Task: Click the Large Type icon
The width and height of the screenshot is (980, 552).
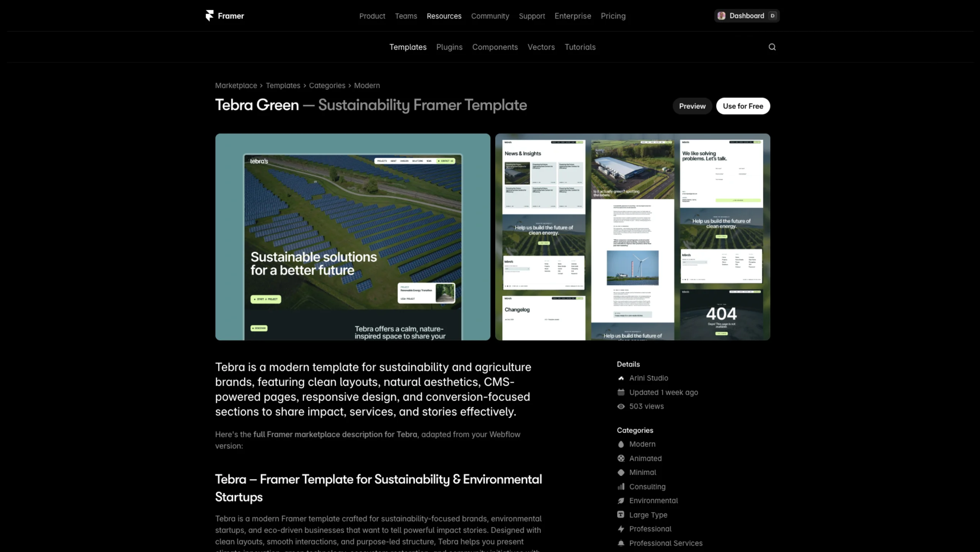Action: pos(621,515)
